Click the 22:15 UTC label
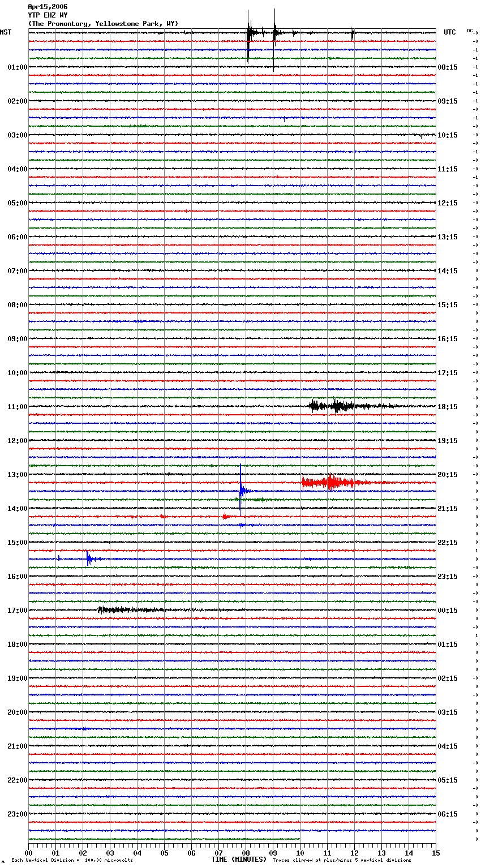This screenshot has width=481, height=868. (x=448, y=543)
